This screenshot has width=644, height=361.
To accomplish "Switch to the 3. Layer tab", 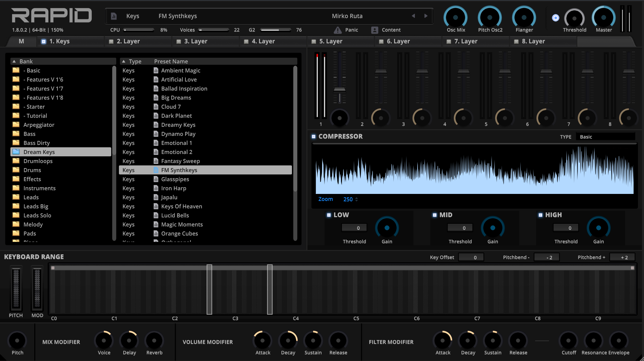I will (206, 41).
